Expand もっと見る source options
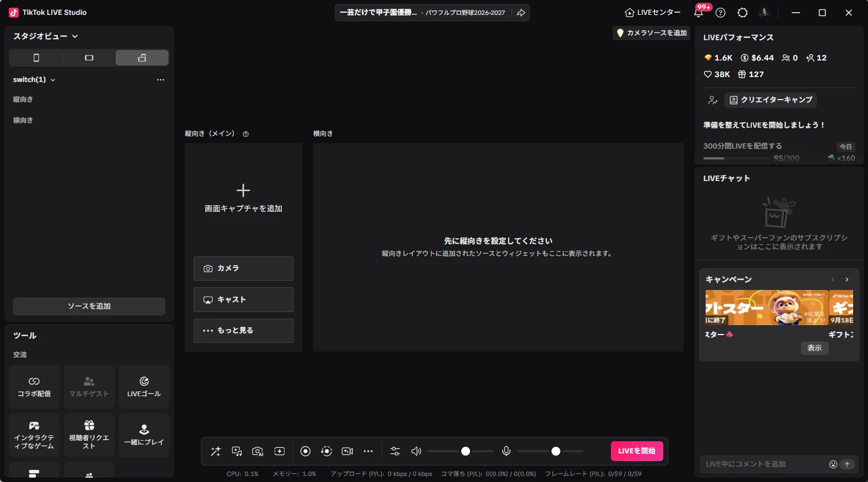 click(243, 331)
